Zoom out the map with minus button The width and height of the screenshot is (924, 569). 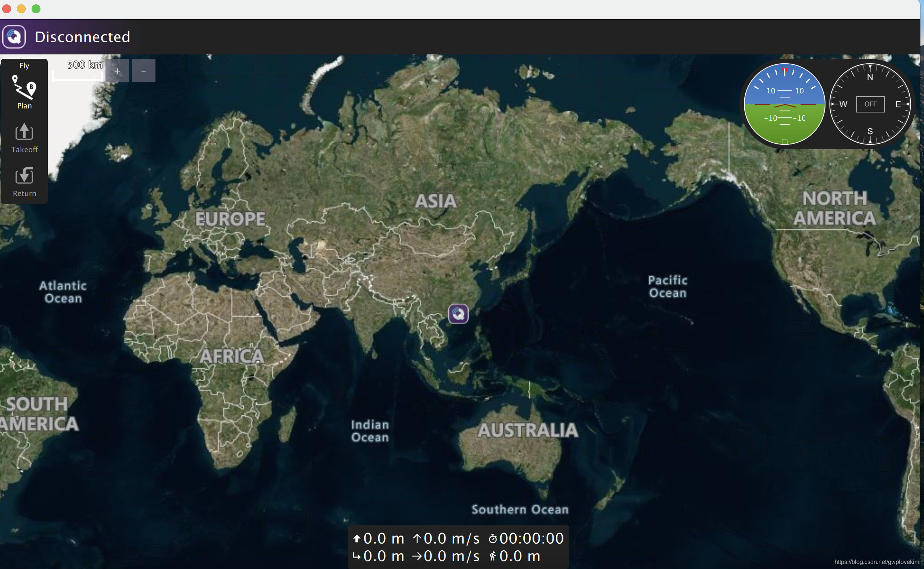pos(143,71)
